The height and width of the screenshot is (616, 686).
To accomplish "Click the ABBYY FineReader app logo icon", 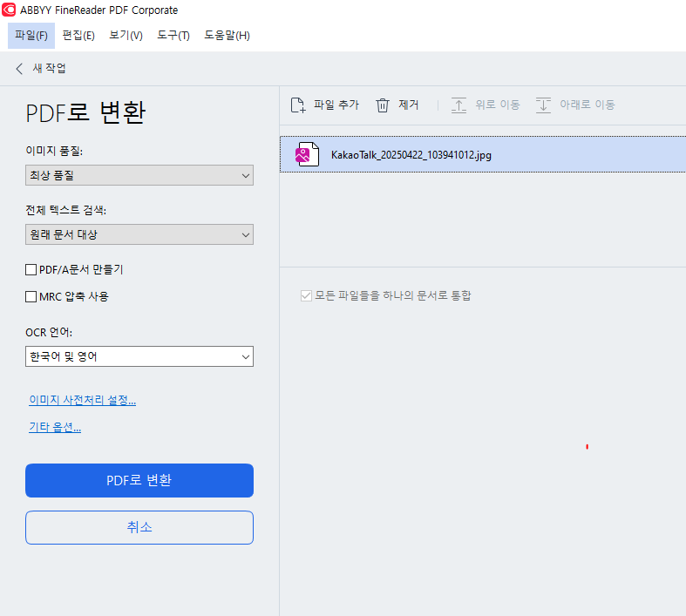I will [x=9, y=10].
